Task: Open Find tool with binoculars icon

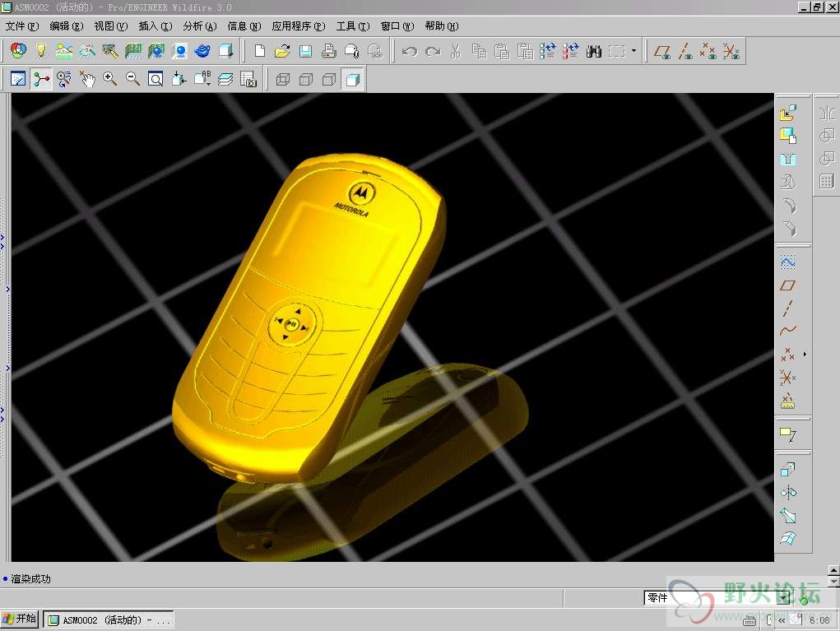Action: (x=593, y=52)
